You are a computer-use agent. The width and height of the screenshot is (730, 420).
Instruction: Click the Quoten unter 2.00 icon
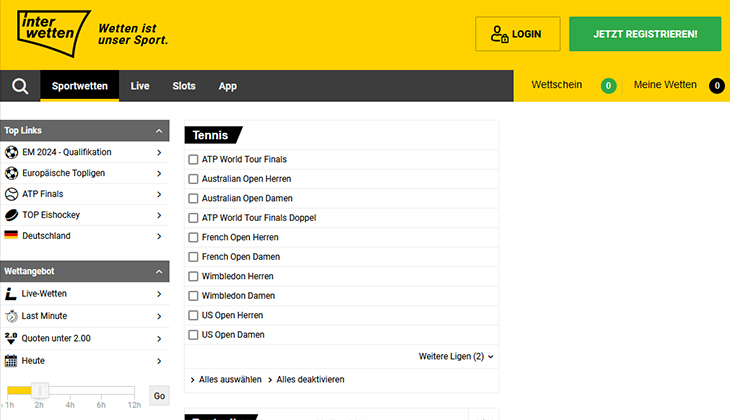coord(11,339)
